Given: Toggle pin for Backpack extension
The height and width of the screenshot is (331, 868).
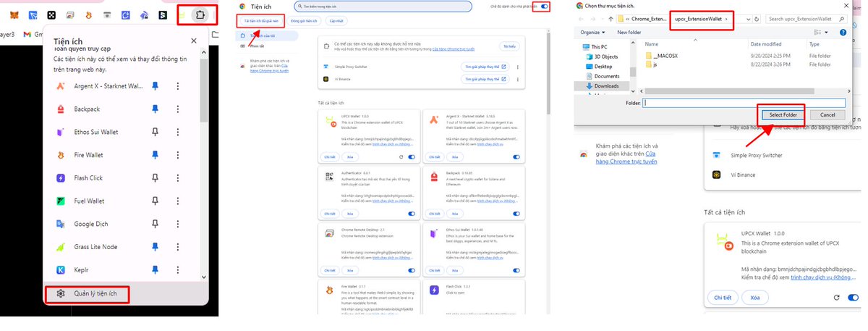Looking at the screenshot, I should (154, 109).
